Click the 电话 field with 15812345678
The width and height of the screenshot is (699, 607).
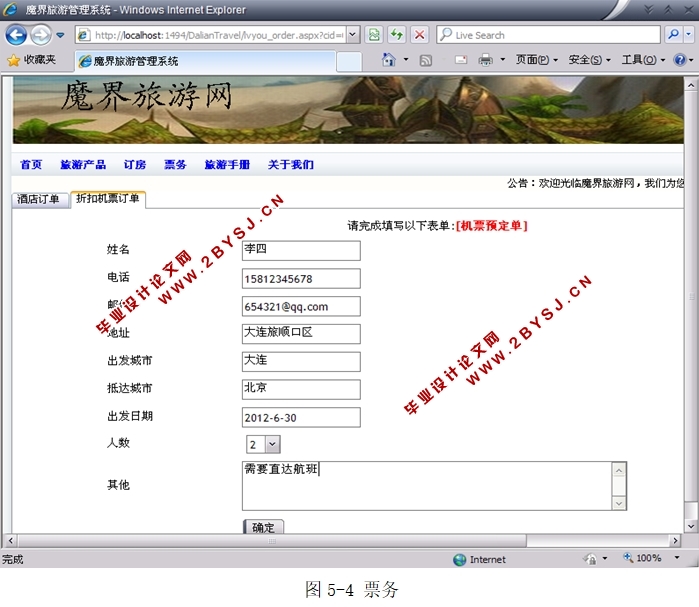click(301, 279)
